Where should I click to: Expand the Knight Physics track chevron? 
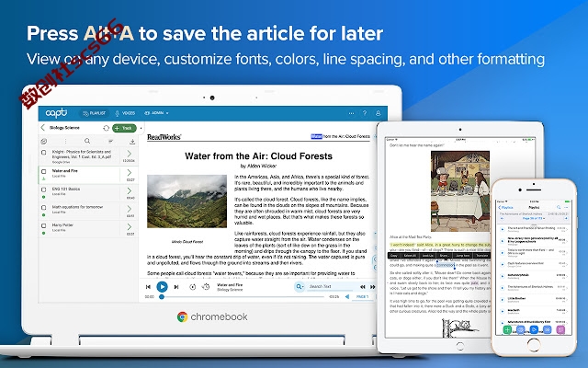pyautogui.click(x=130, y=154)
